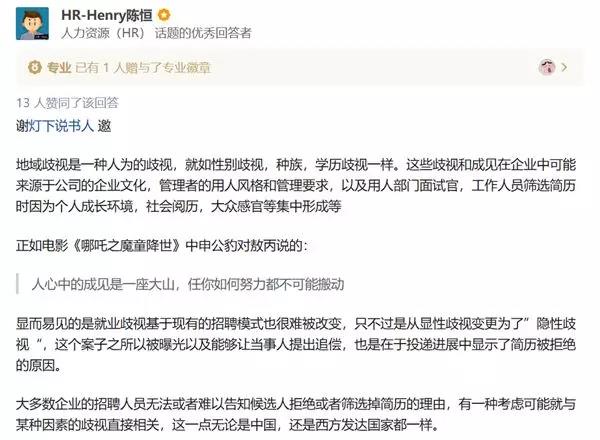Click the gray vertical bar of the blockquote
600x440 pixels.
[x=18, y=284]
